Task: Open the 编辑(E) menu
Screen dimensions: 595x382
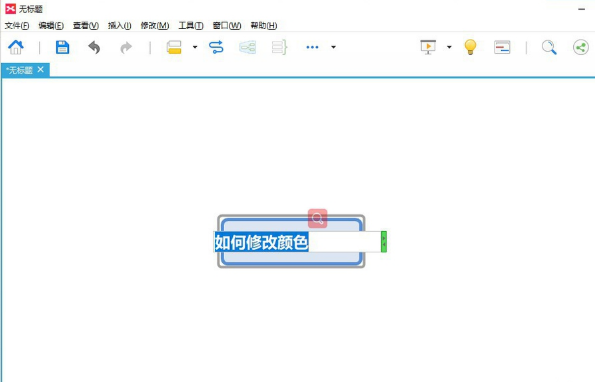Action: pyautogui.click(x=51, y=25)
